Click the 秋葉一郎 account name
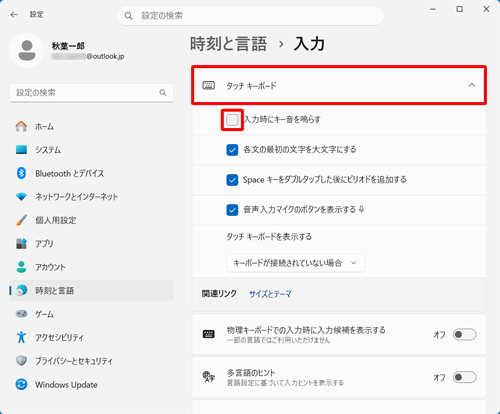 click(68, 46)
